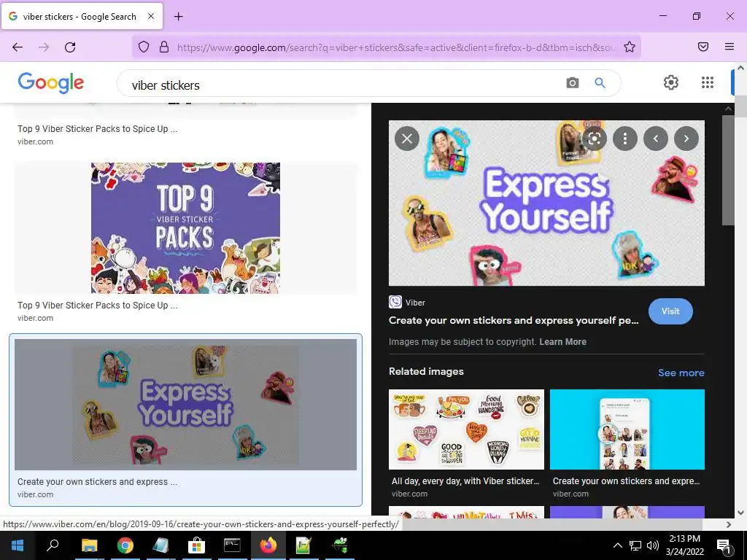
Task: Open the tracking protection shield
Action: (x=144, y=47)
